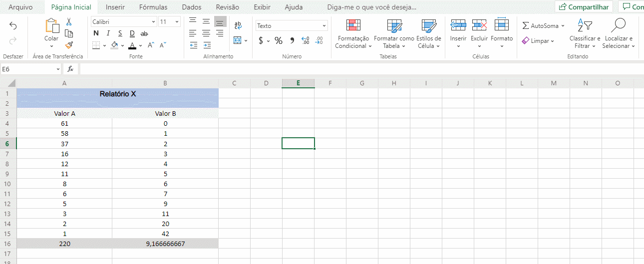Click the Undo arrow icon
The width and height of the screenshot is (644, 264).
pos(13,26)
